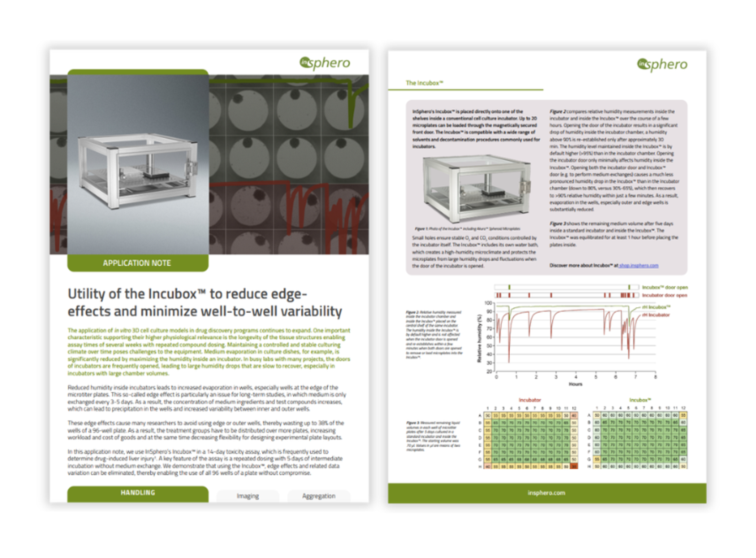The height and width of the screenshot is (558, 756).
Task: Click the InSphero logo on the left page
Action: click(x=325, y=63)
